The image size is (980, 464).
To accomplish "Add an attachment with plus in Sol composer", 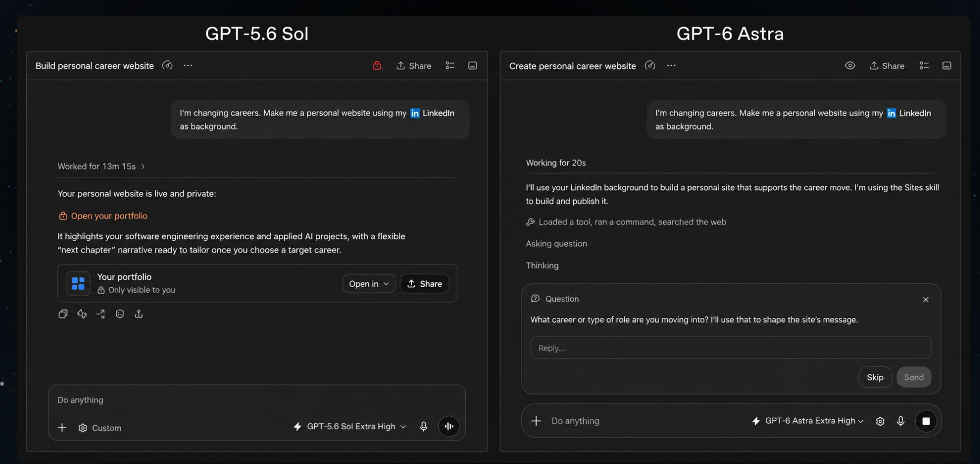I will (62, 428).
